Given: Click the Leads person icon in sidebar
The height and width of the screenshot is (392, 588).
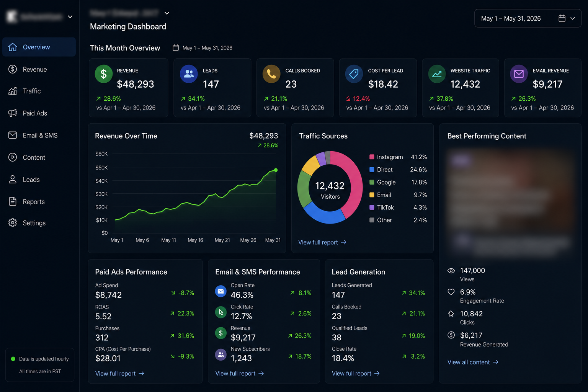Looking at the screenshot, I should (13, 180).
